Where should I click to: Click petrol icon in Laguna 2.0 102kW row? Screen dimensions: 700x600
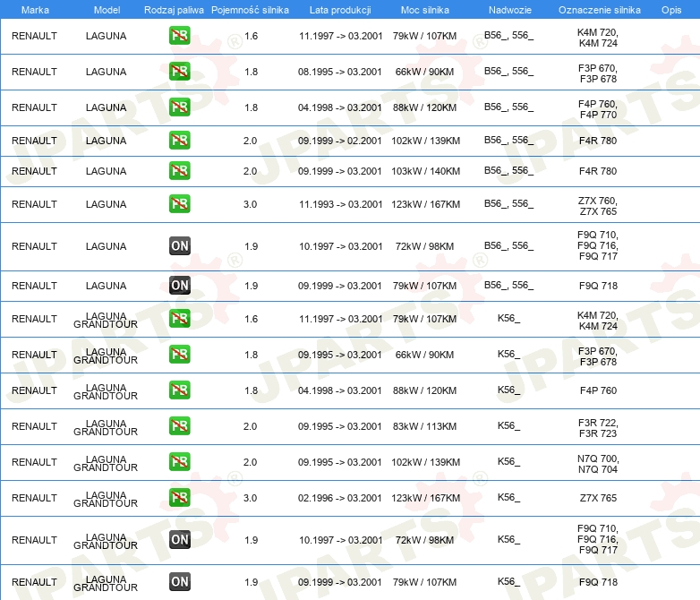(179, 141)
